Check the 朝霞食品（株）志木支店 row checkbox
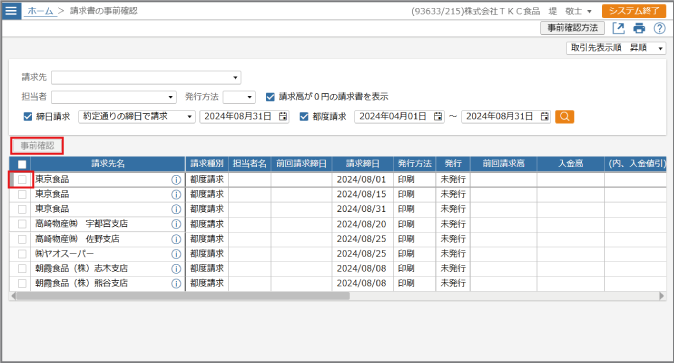This screenshot has height=363, width=674. [x=22, y=269]
